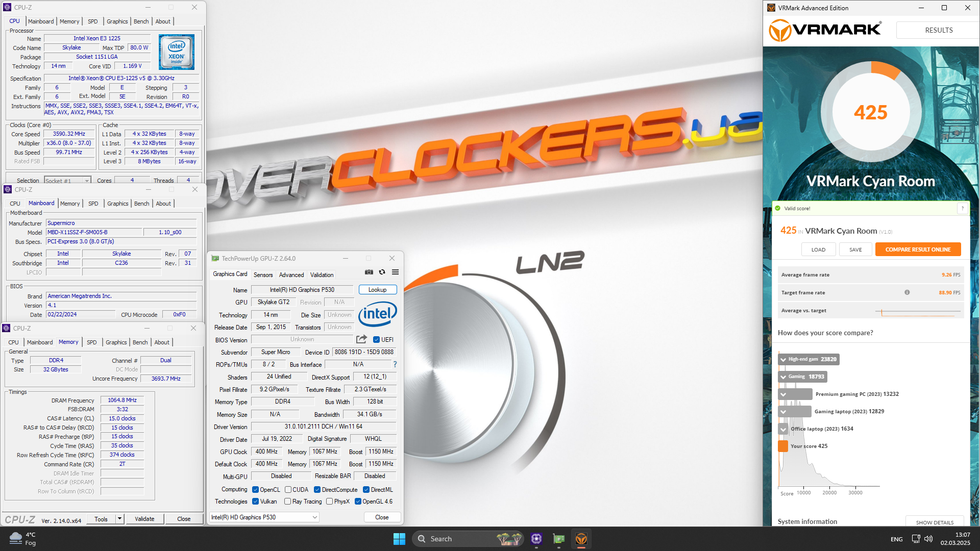Toggle the UEFI checkbox
The height and width of the screenshot is (551, 980).
click(376, 340)
